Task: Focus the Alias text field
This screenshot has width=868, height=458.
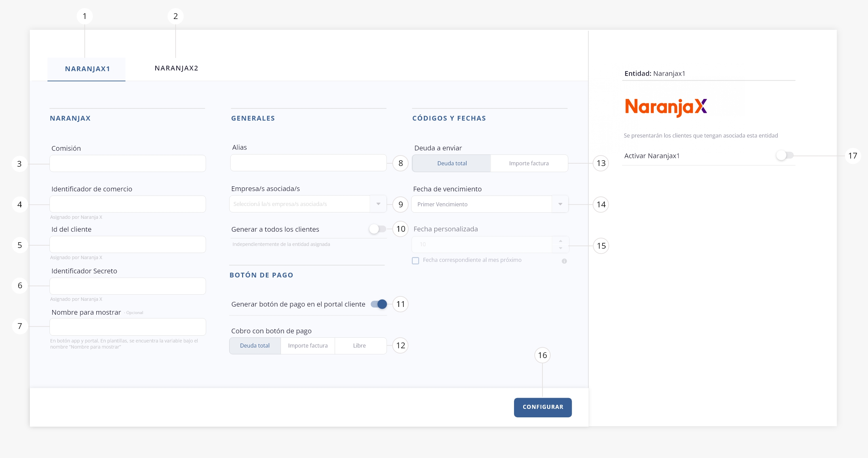Action: pyautogui.click(x=308, y=163)
